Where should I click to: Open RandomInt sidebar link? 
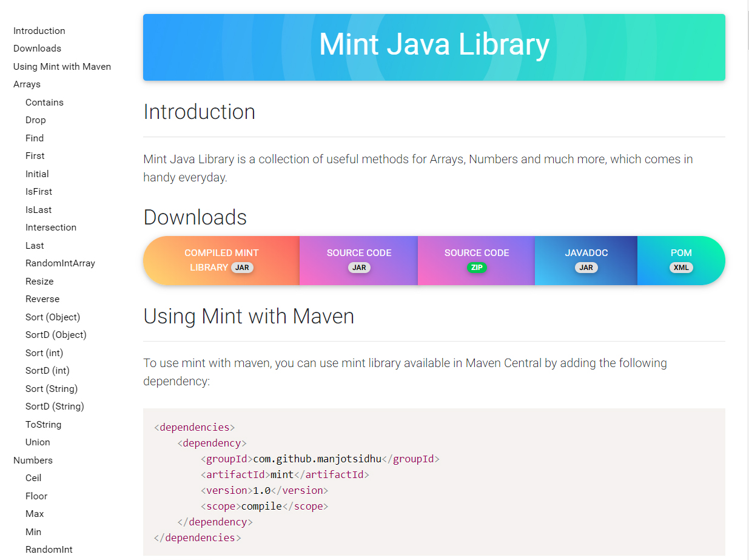click(49, 550)
